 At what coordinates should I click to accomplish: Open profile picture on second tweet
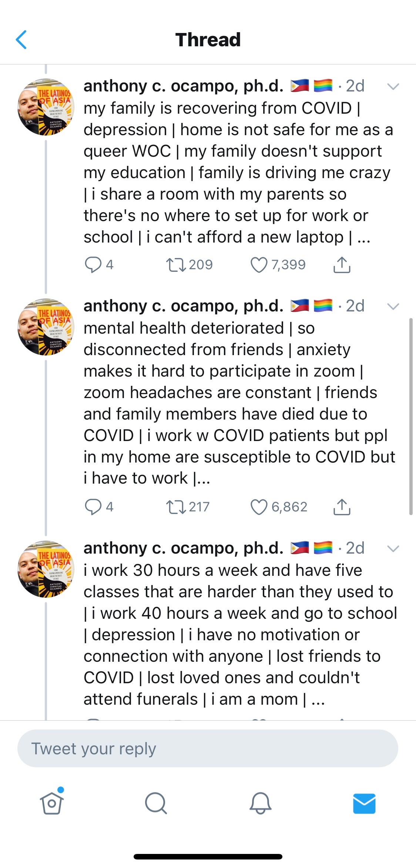[46, 327]
